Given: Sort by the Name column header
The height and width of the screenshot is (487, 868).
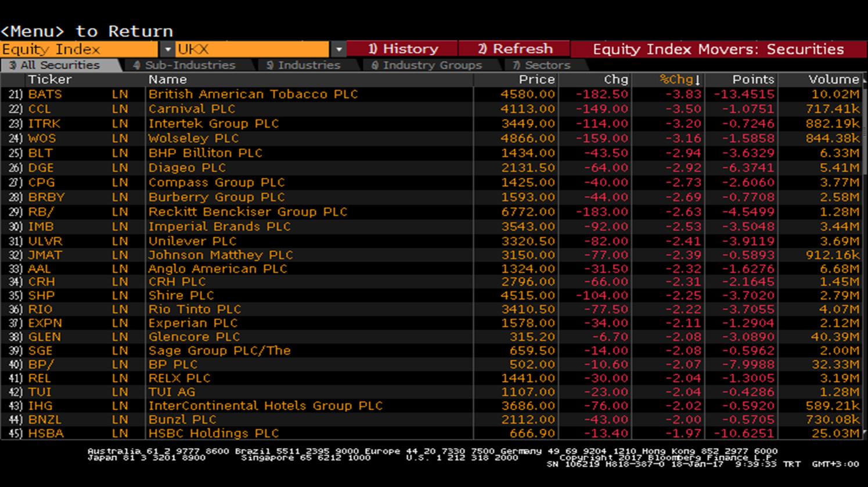Looking at the screenshot, I should pyautogui.click(x=168, y=80).
